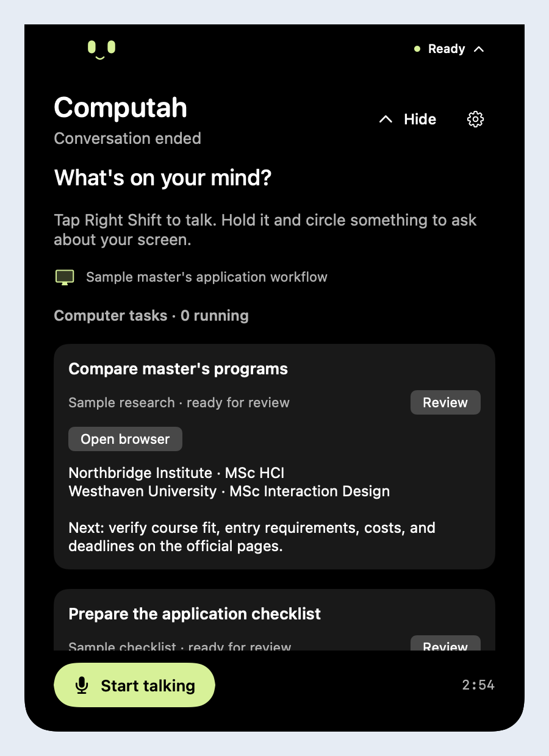Review the application checklist task
The image size is (549, 756).
pos(445,643)
